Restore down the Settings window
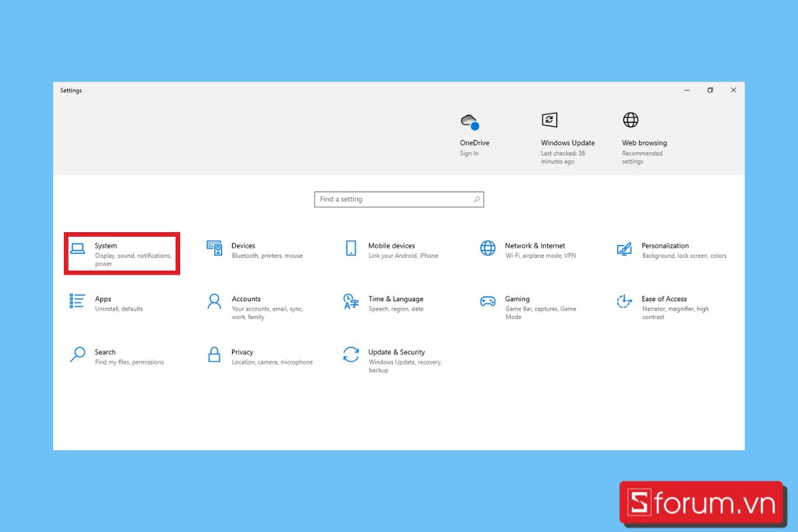Screen dimensions: 798x532 pyautogui.click(x=710, y=90)
